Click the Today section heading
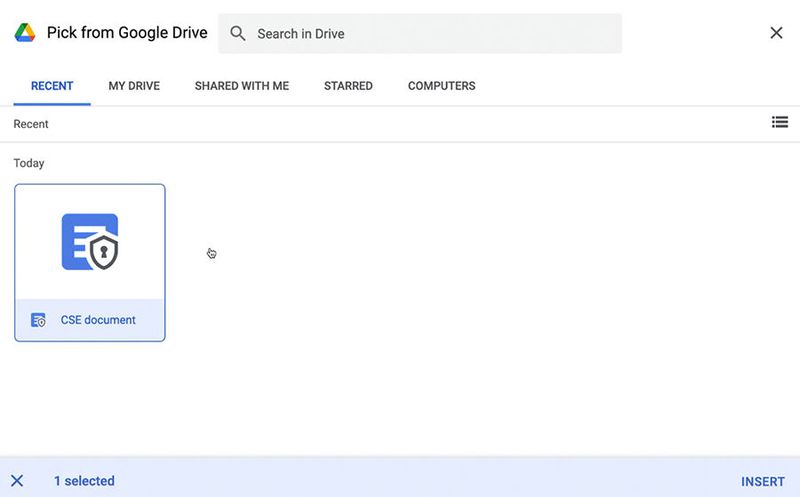The height and width of the screenshot is (497, 800). pos(29,163)
